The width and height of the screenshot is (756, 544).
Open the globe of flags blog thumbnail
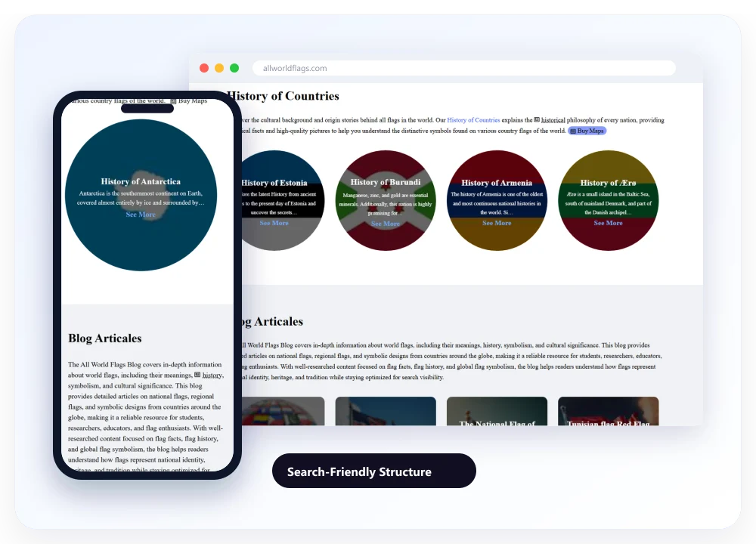pyautogui.click(x=283, y=411)
